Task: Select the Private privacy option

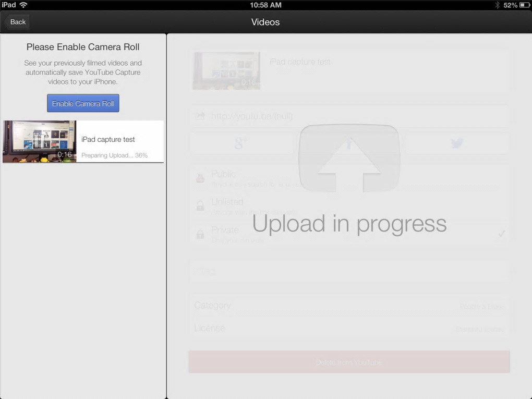Action: coord(349,234)
